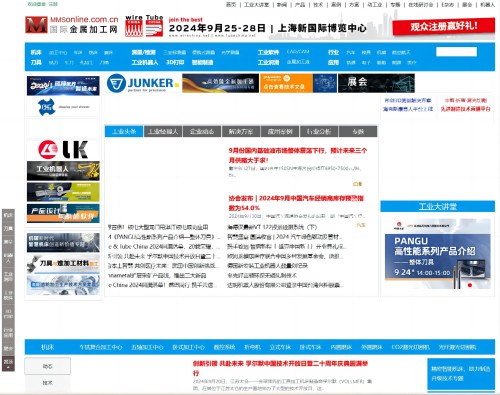Go to 首页 in the top navigation
Screen dimensions: 500x395
pos(231,5)
